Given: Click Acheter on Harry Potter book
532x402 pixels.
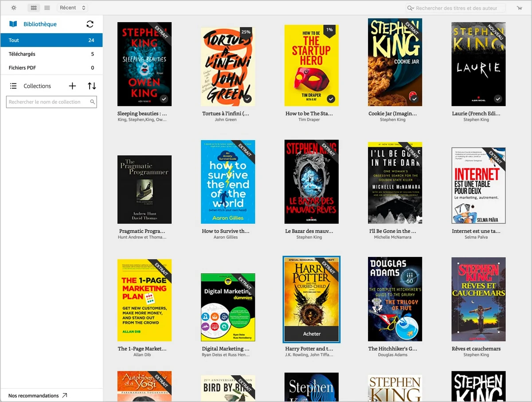Looking at the screenshot, I should (312, 334).
